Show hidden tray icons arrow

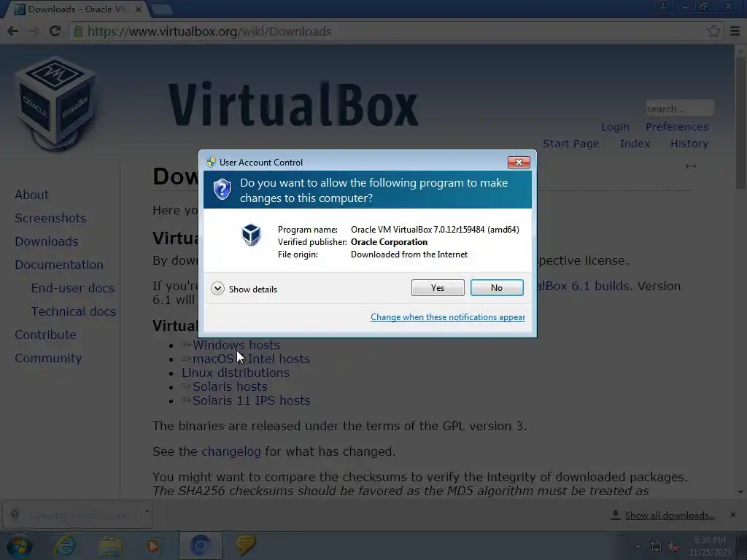coord(638,547)
